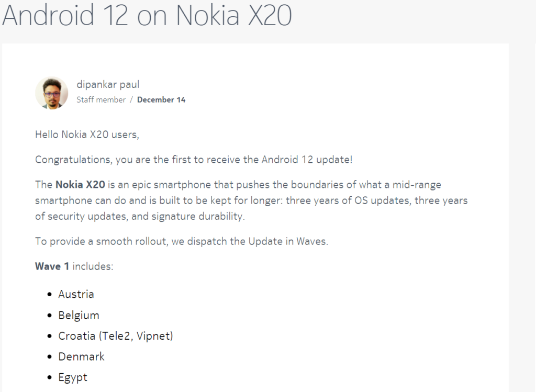536x392 pixels.
Task: Select the Belgium list item
Action: click(79, 315)
